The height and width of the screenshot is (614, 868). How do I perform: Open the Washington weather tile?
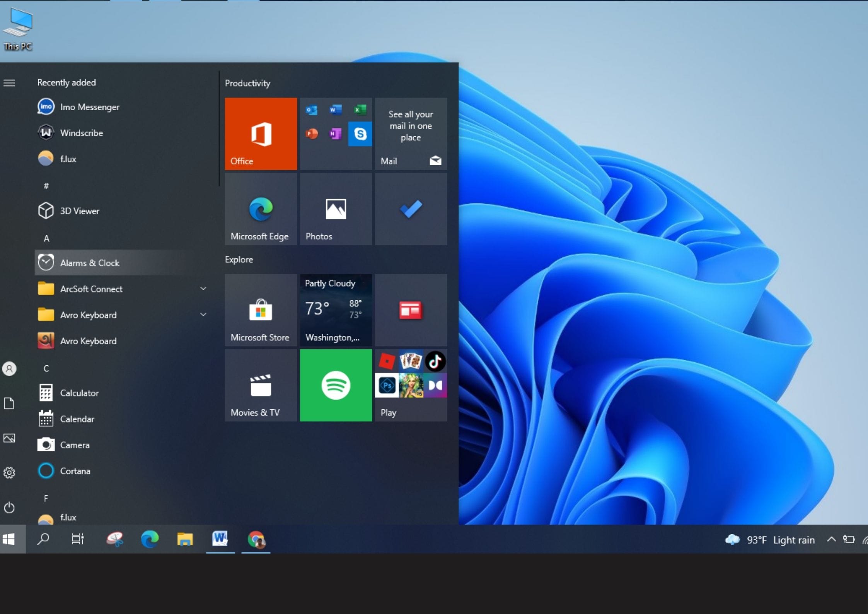click(x=336, y=310)
